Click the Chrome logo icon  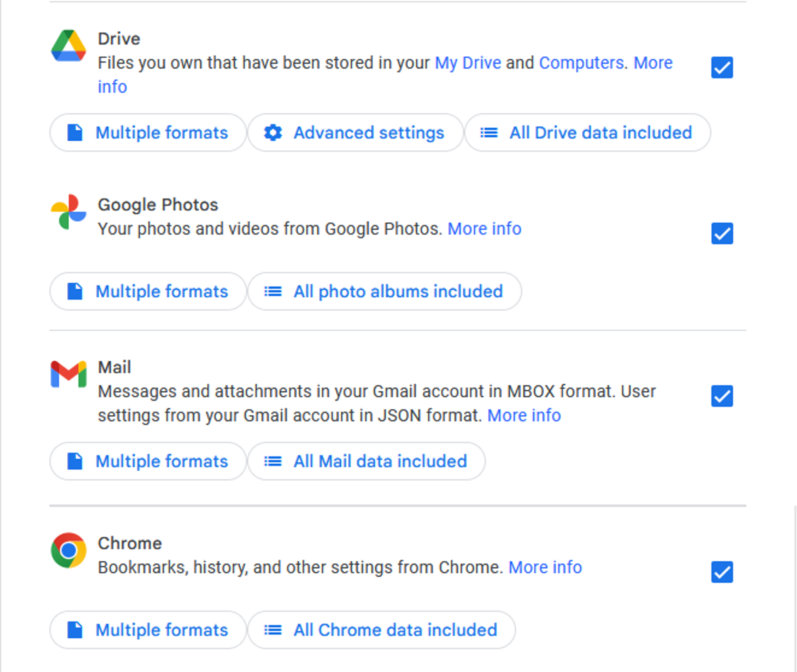[68, 551]
